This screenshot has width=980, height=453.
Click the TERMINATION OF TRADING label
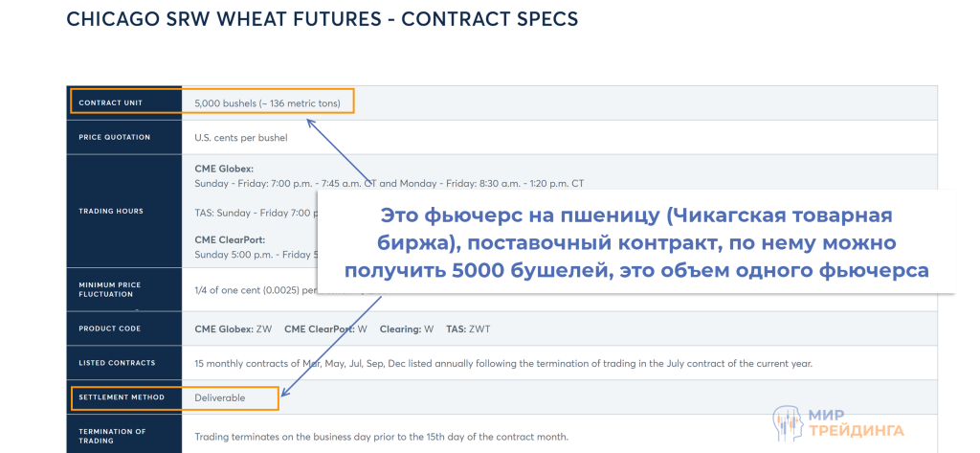click(113, 436)
